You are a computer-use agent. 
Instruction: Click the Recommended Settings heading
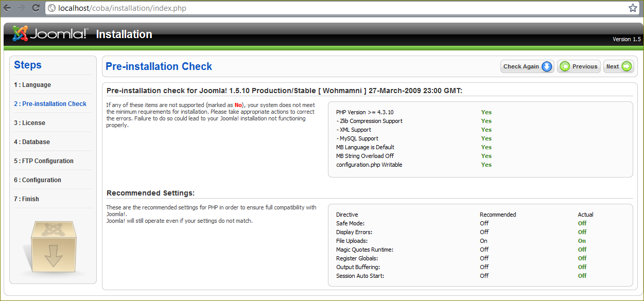150,193
